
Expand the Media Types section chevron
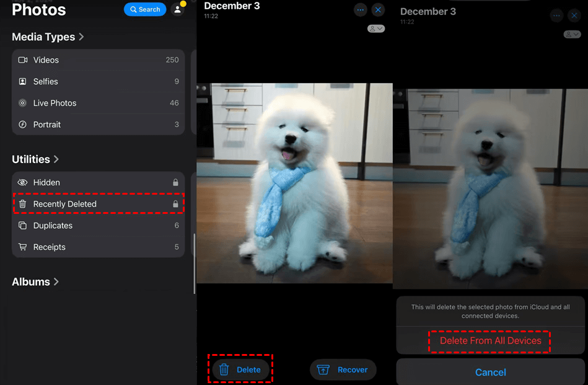pos(81,37)
